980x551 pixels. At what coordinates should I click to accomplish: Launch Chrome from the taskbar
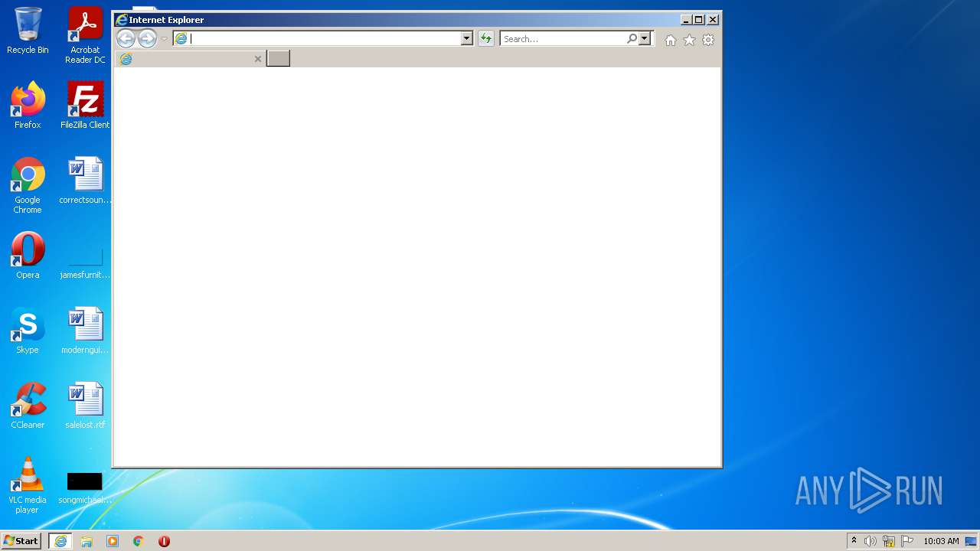139,541
